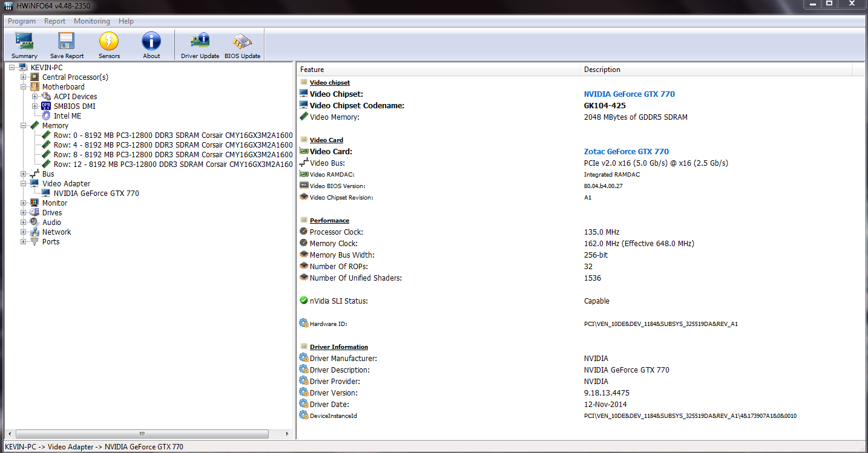This screenshot has height=453, width=868.
Task: Collapse the KEVIN-PC root node
Action: click(12, 67)
